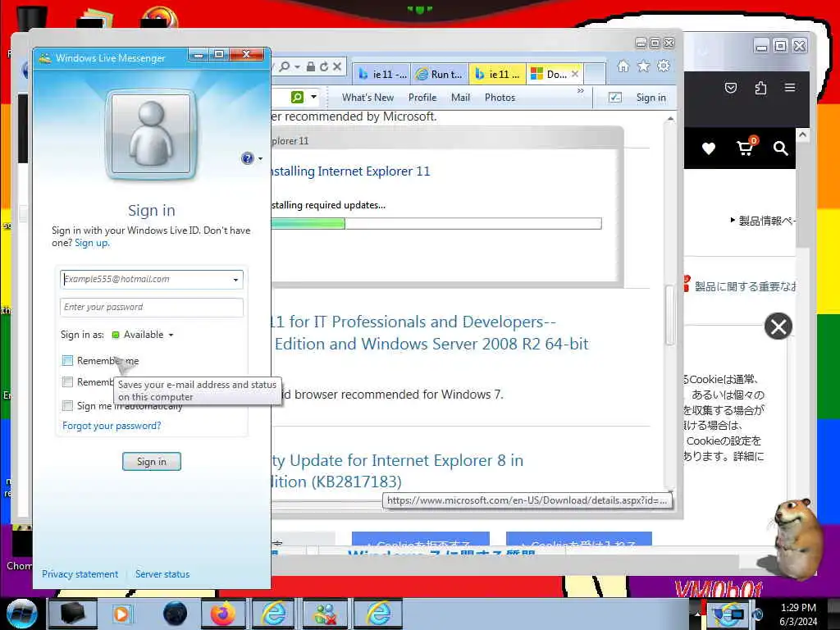Screen dimensions: 840x630
Task: Expand the toolbar search dropdown arrow
Action: pos(314,97)
